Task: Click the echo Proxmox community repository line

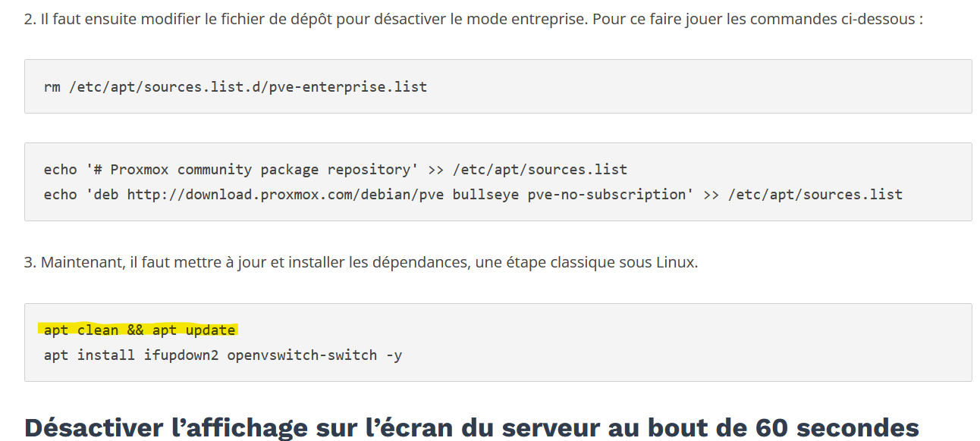Action: click(335, 170)
